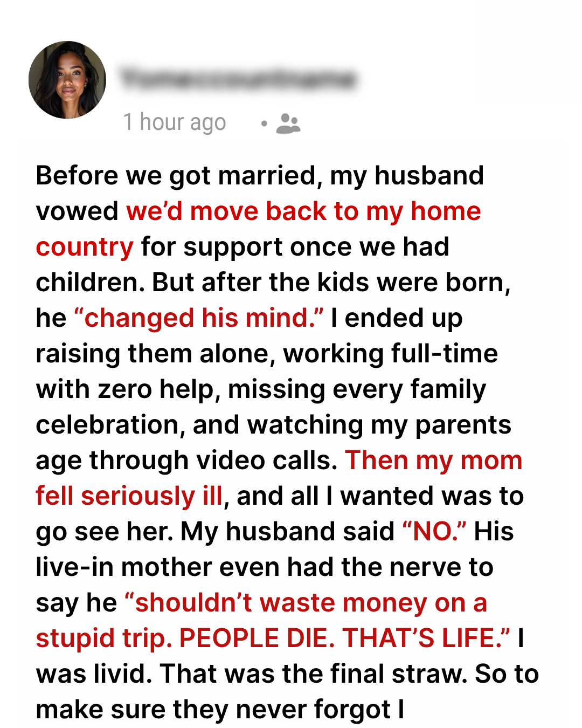
Task: Click red text "shouldn't waste money on a"
Action: (306, 603)
